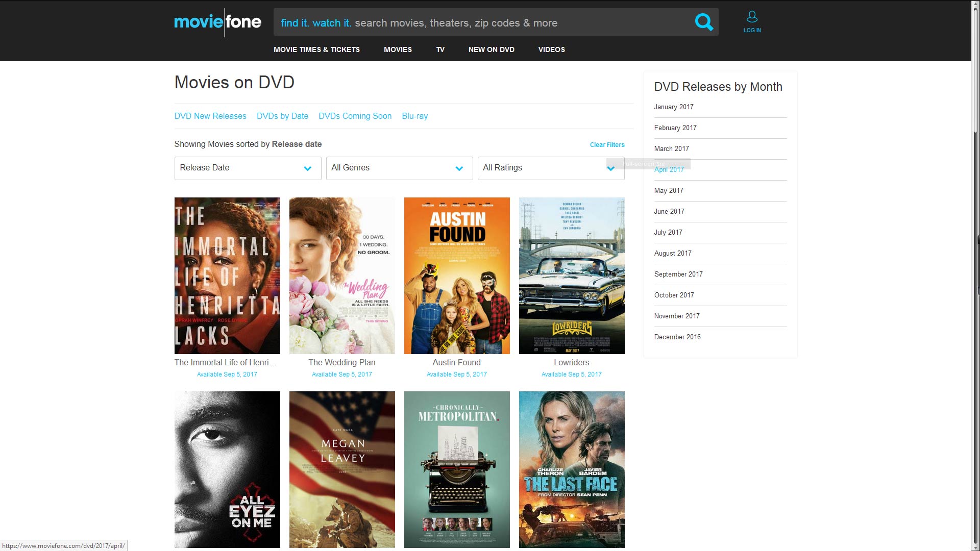View July 2017 DVD releases
This screenshot has width=980, height=551.
click(x=668, y=232)
